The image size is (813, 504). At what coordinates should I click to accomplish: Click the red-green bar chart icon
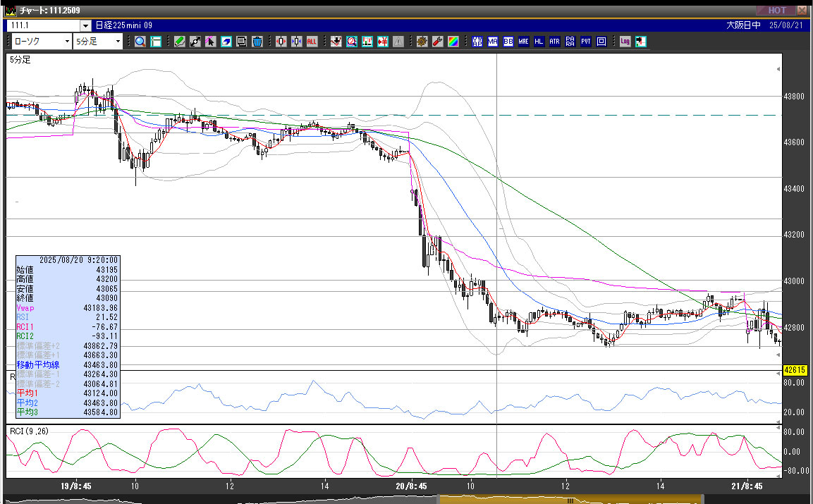click(x=367, y=42)
